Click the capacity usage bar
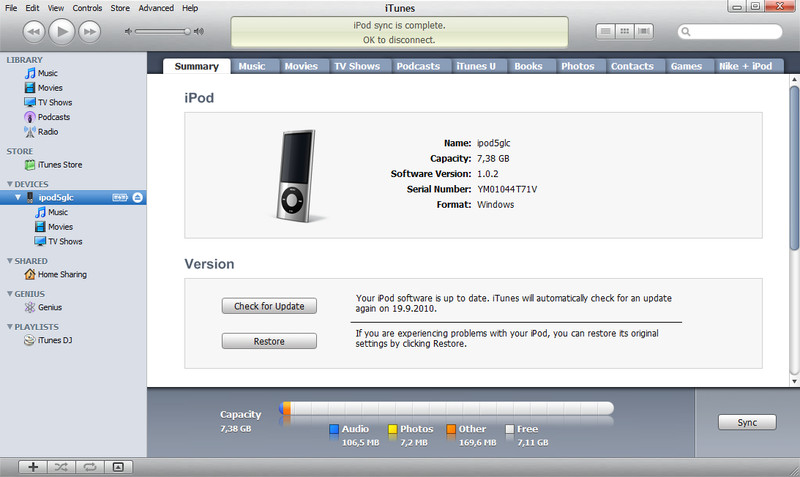This screenshot has width=800, height=477. point(446,409)
